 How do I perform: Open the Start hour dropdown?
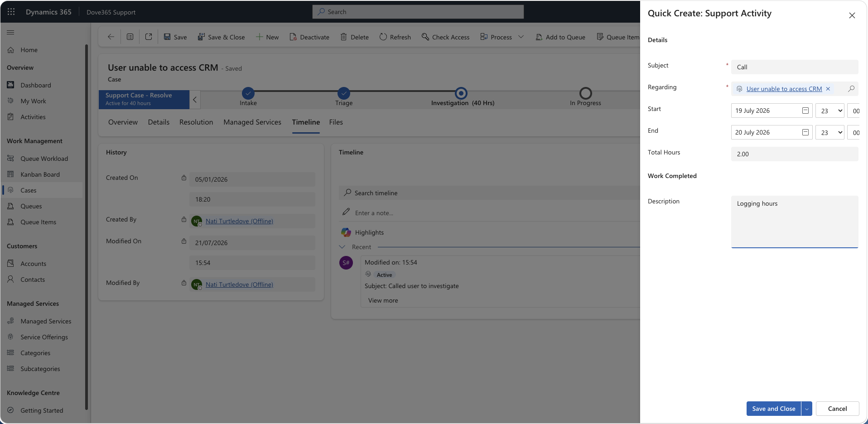tap(830, 111)
